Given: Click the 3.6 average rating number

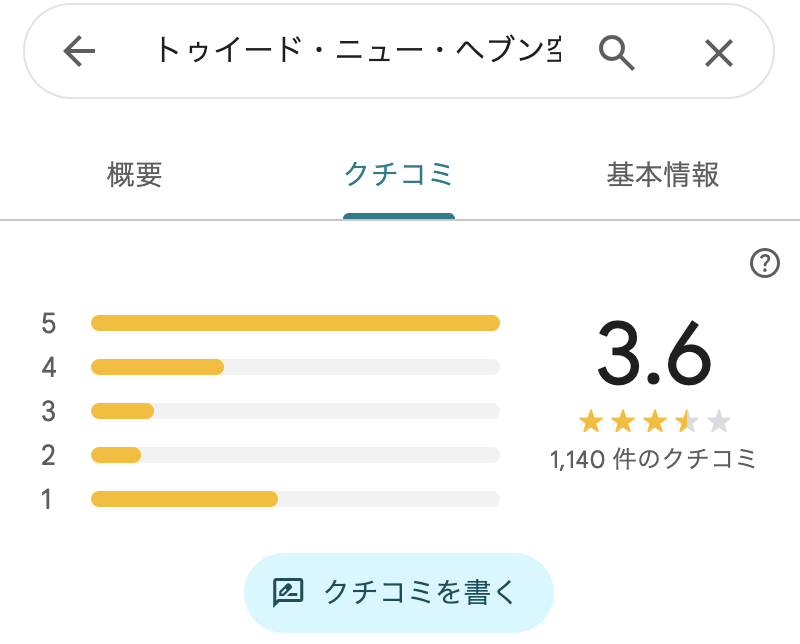Looking at the screenshot, I should tap(654, 353).
